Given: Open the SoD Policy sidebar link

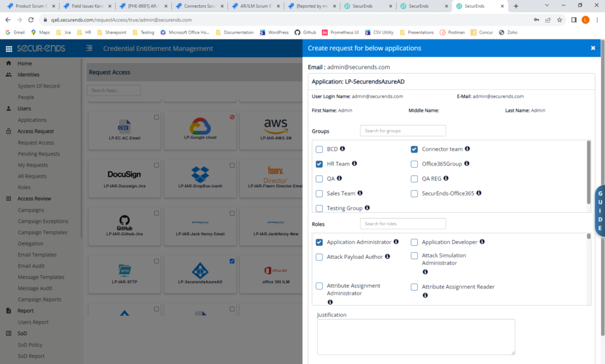Looking at the screenshot, I should (30, 344).
